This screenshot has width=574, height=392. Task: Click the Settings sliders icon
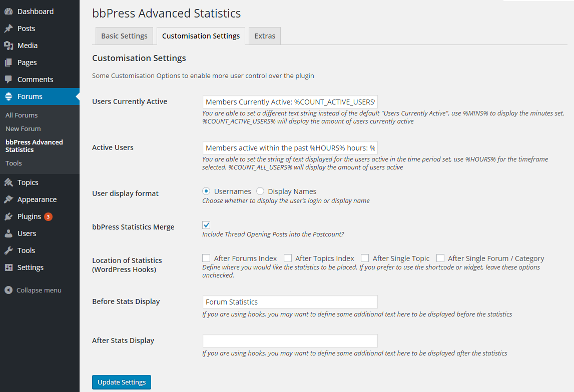click(x=9, y=267)
